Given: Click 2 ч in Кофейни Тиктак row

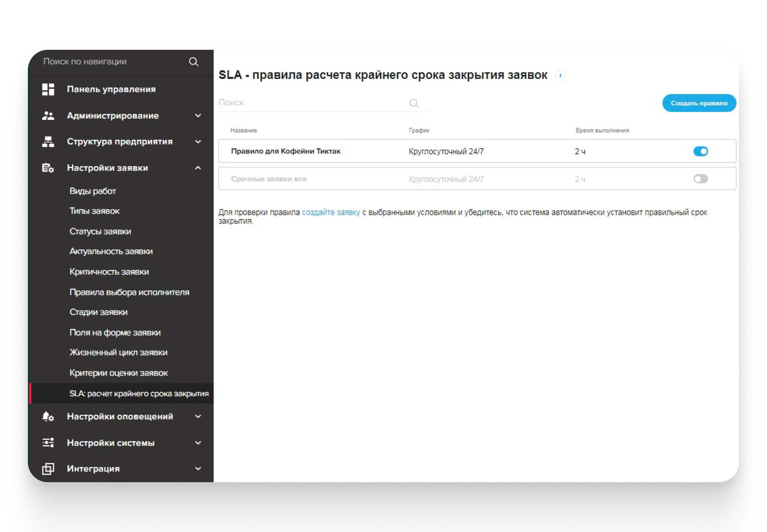Looking at the screenshot, I should tap(580, 151).
